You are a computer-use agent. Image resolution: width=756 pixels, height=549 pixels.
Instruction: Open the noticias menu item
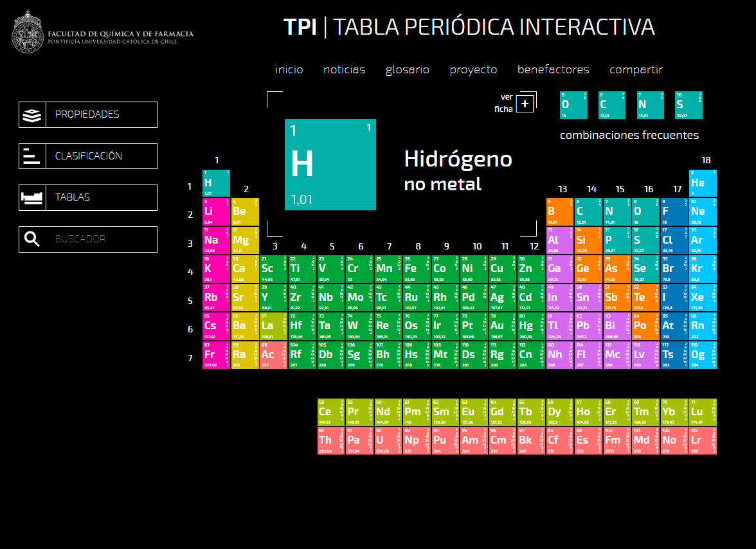tap(344, 69)
